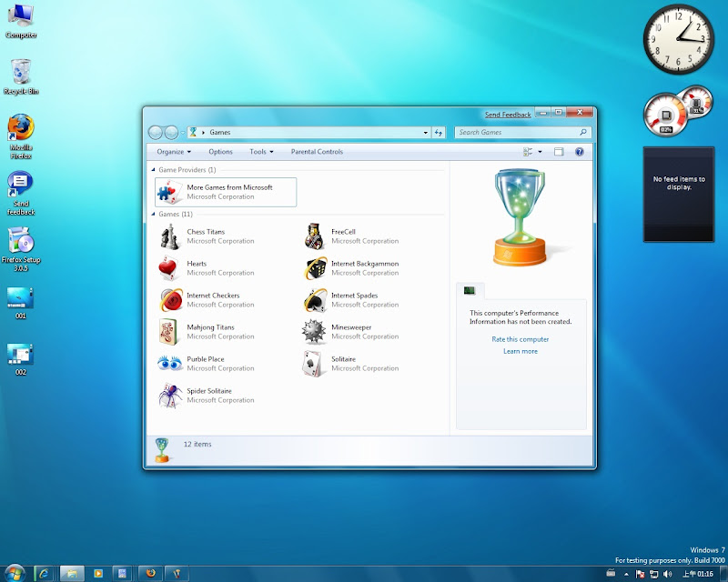Click the search magnifier icon
Image resolution: width=728 pixels, height=582 pixels.
tap(583, 132)
